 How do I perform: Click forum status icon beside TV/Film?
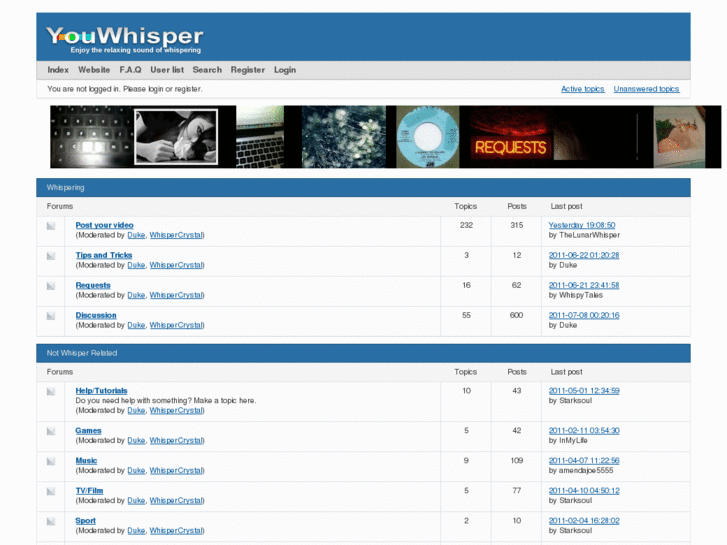51,492
